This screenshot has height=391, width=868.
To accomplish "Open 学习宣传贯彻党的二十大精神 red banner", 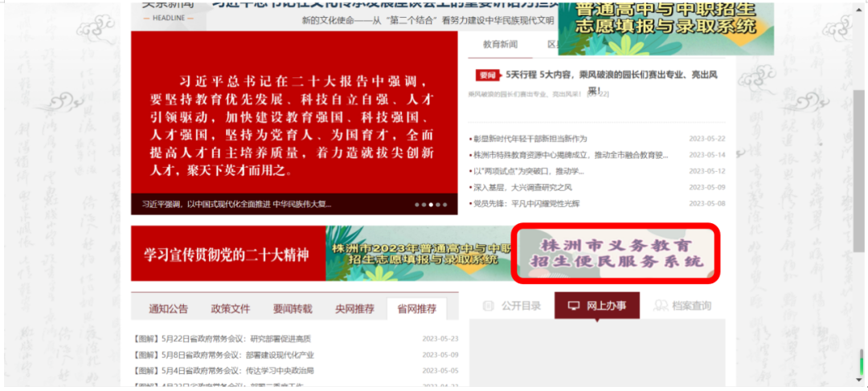I will (227, 254).
